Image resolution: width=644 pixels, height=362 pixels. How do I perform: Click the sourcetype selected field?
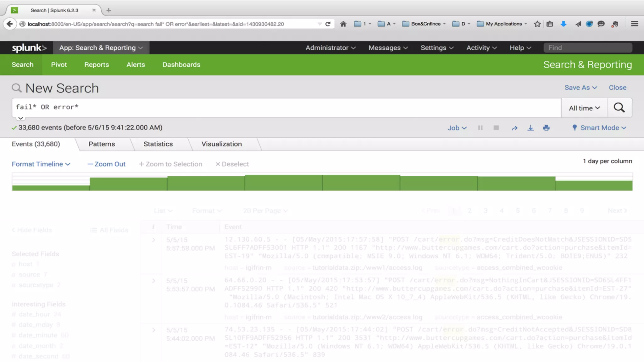pos(36,285)
